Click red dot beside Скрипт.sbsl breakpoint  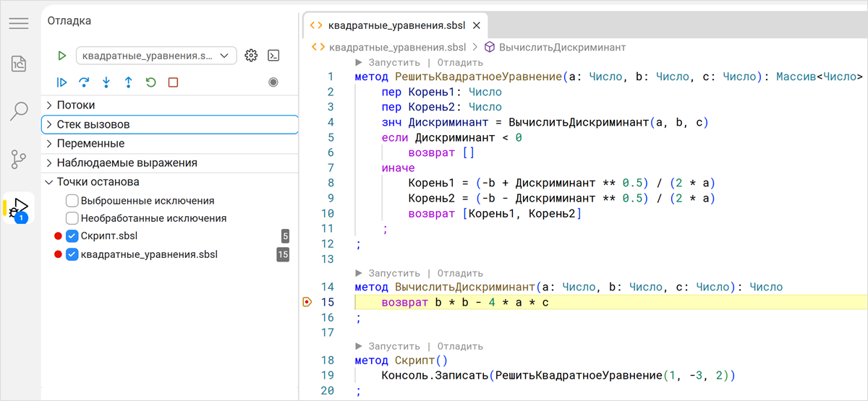click(58, 236)
